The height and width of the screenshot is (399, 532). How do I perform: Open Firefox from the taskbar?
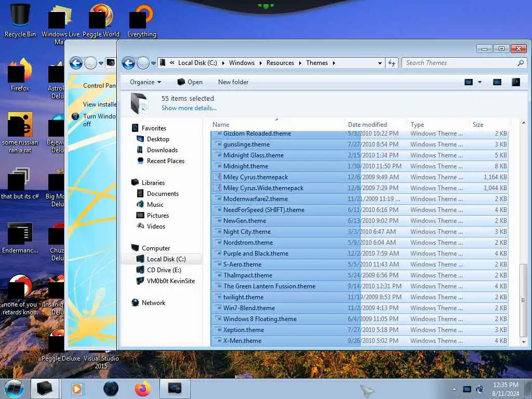click(143, 389)
